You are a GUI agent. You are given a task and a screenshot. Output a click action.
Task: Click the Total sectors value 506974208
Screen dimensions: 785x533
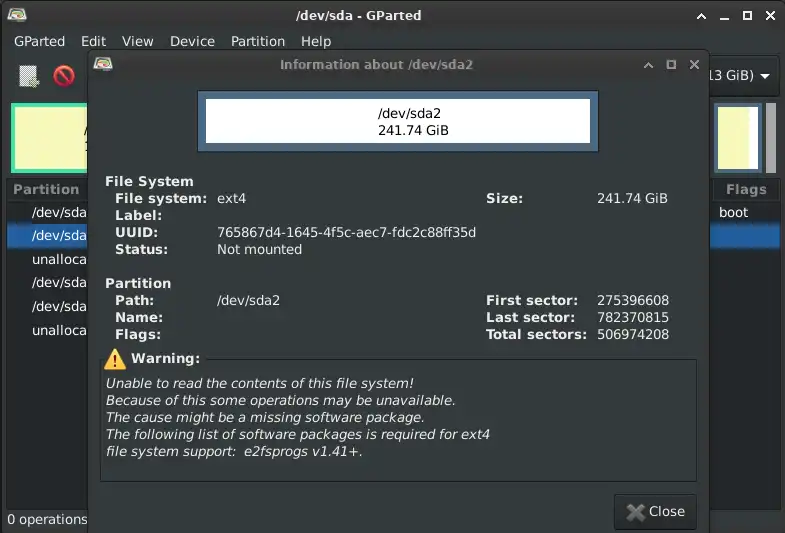point(633,334)
